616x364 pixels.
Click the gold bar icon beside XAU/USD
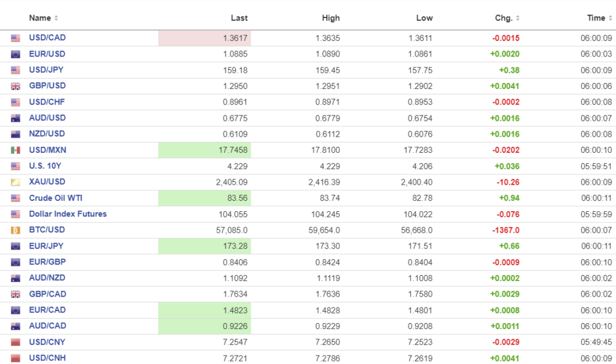pyautogui.click(x=16, y=182)
